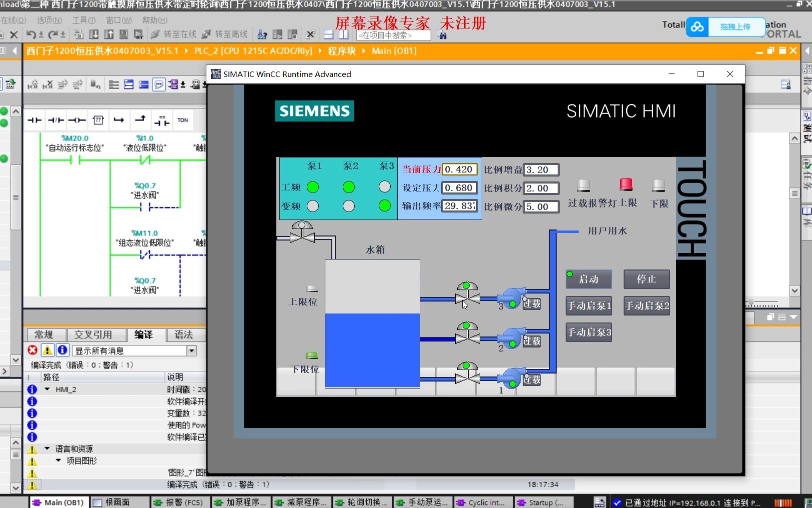This screenshot has width=812, height=508.
Task: Toggle the network comments speech-bubble icon
Action: (x=159, y=84)
